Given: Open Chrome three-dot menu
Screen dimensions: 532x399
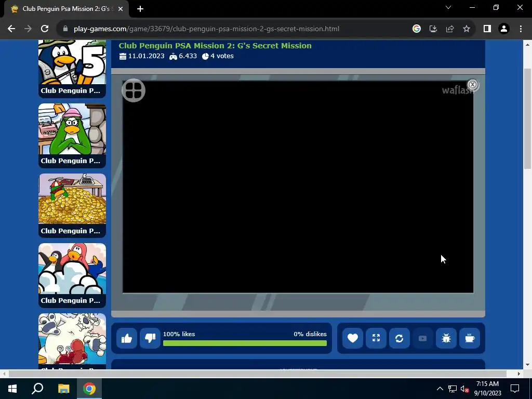Looking at the screenshot, I should 521,29.
